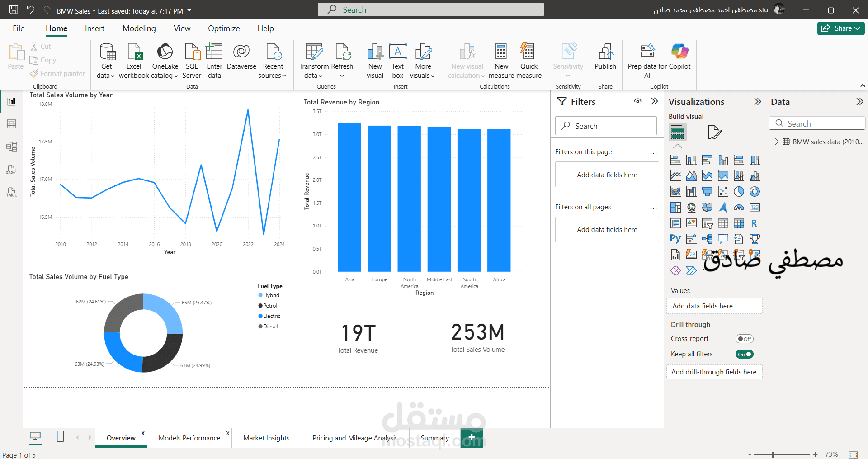
Task: Open Pricing and Mileage Analysis page
Action: (x=355, y=438)
